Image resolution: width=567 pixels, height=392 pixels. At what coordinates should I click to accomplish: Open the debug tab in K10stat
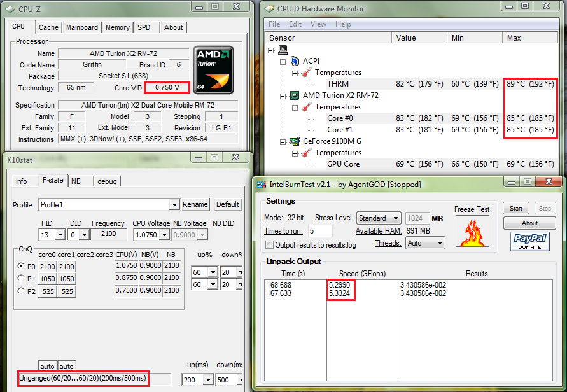click(107, 181)
